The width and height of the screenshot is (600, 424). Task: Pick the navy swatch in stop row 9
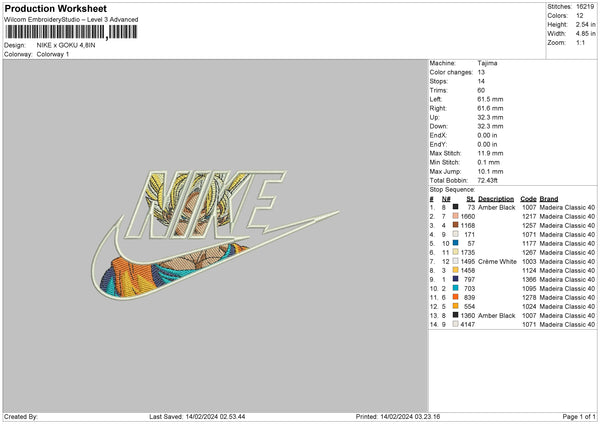pyautogui.click(x=455, y=279)
